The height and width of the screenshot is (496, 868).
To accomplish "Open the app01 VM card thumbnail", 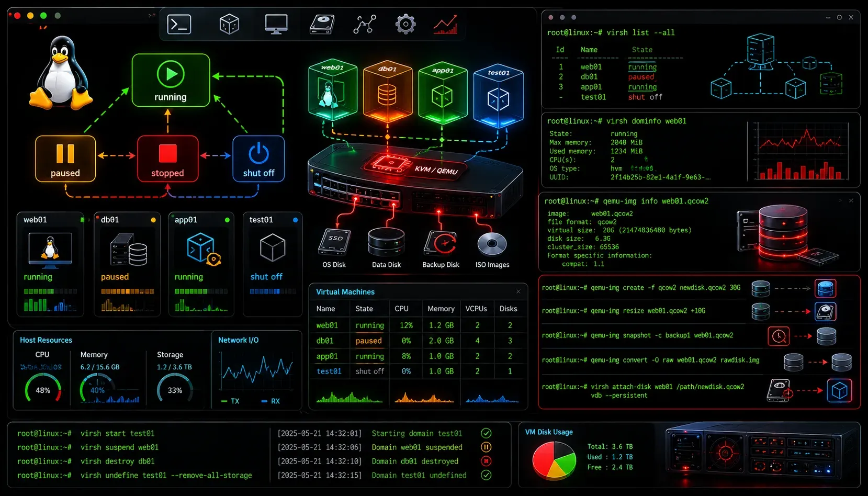I will coord(203,249).
